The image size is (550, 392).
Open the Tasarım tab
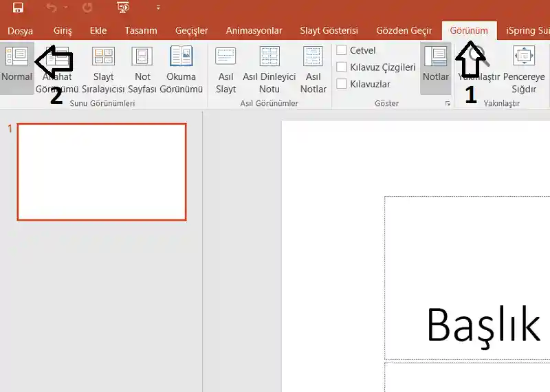pyautogui.click(x=141, y=30)
